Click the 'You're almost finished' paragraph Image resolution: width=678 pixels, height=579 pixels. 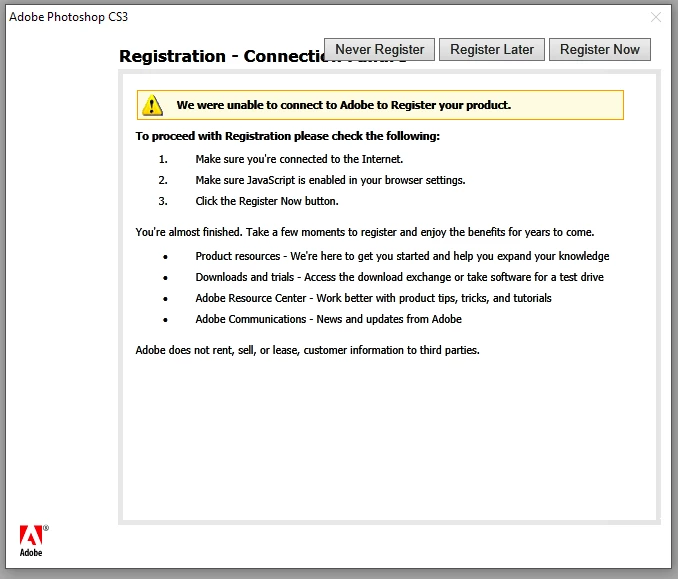click(365, 232)
